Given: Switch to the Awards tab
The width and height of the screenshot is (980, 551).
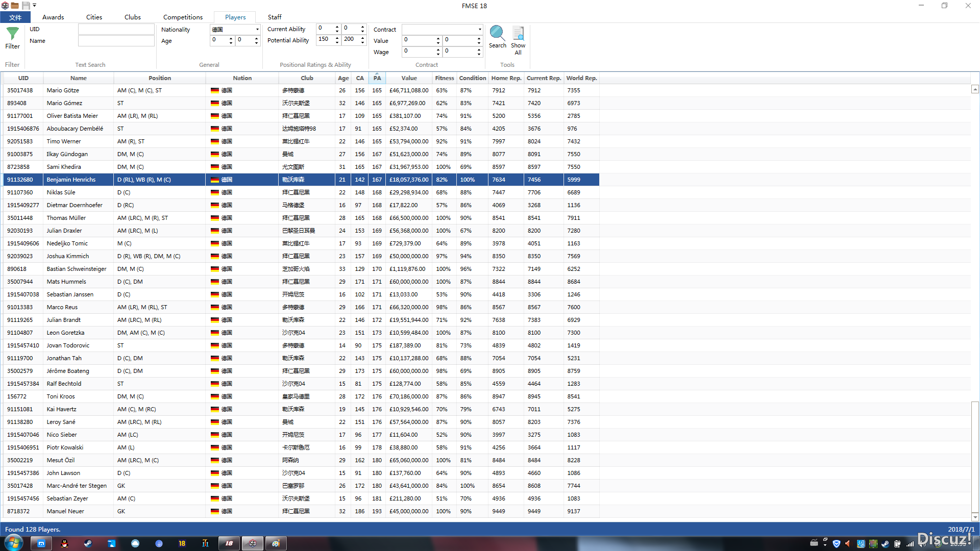Looking at the screenshot, I should click(53, 17).
